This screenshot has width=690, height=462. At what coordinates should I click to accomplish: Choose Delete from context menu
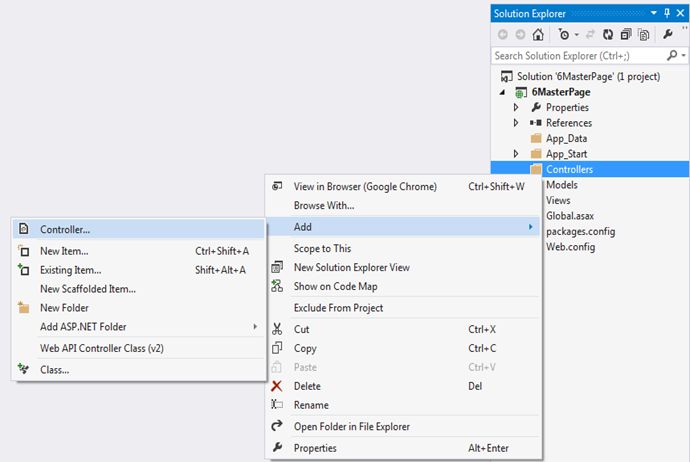pyautogui.click(x=404, y=386)
